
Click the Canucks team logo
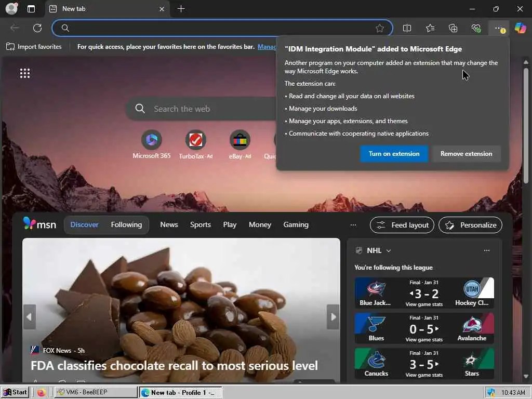pos(376,360)
